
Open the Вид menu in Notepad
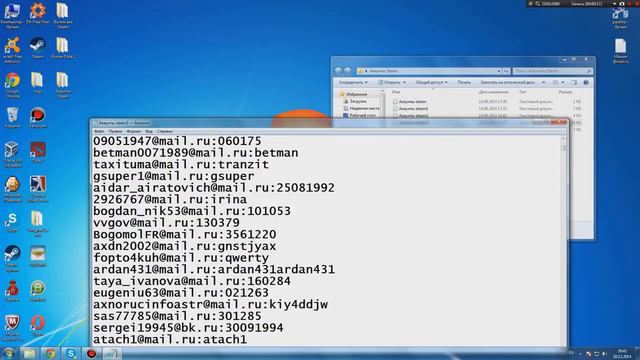point(149,131)
